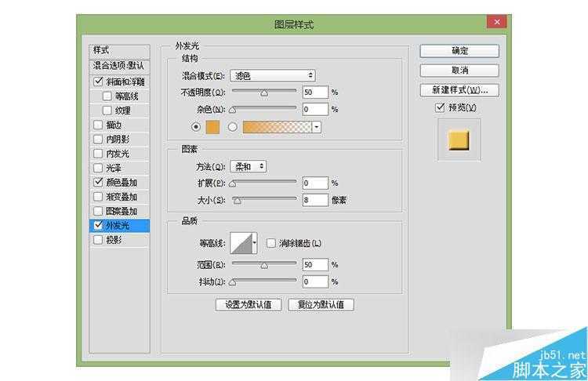
Task: Enable the 纹理 checkbox
Action: pyautogui.click(x=107, y=111)
